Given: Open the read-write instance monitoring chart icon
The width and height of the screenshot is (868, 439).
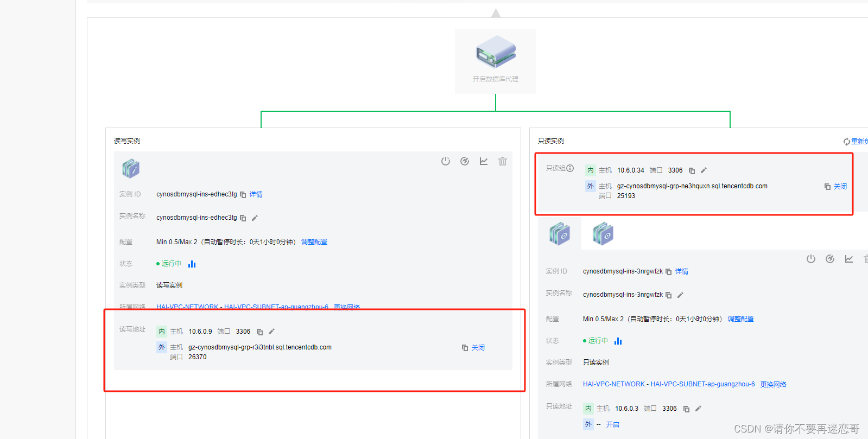Looking at the screenshot, I should click(484, 161).
